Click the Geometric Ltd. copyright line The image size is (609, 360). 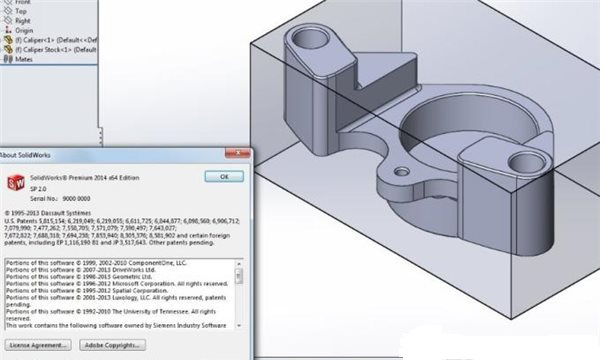tap(79, 277)
